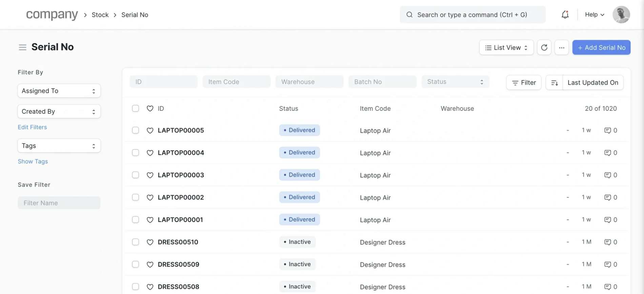Like the LAPTOP00005 row heart icon
The width and height of the screenshot is (644, 294).
[150, 130]
